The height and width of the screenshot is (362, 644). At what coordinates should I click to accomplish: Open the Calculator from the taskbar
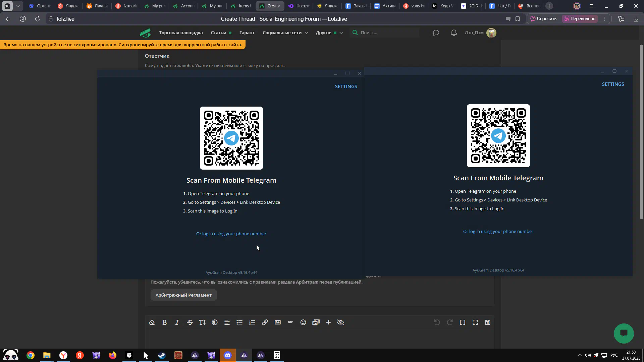pos(277,355)
